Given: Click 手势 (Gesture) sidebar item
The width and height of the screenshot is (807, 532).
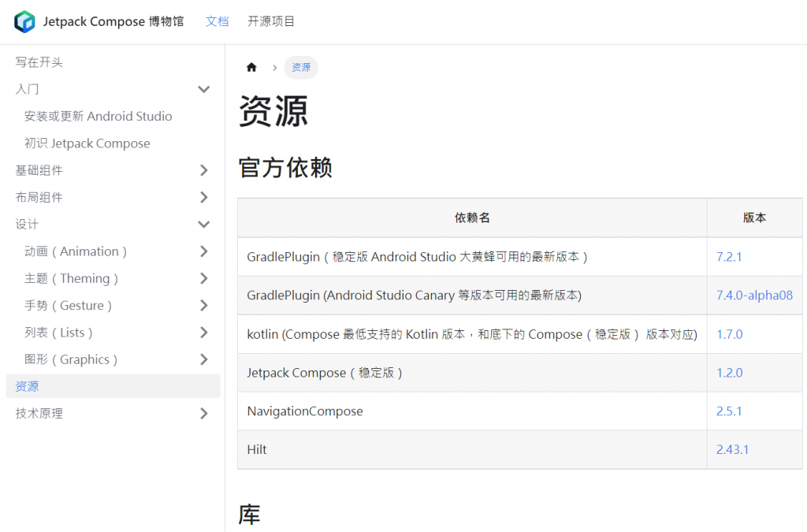Looking at the screenshot, I should [x=68, y=306].
